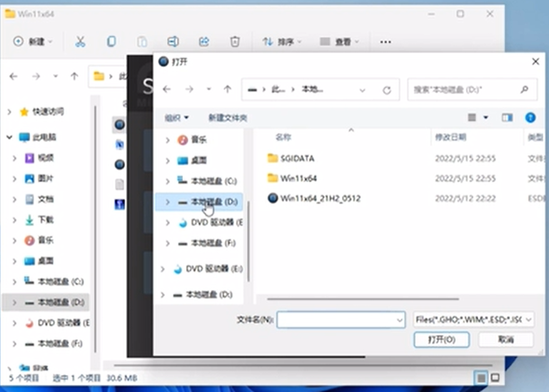Click the Cut icon in Explorer toolbar

point(80,41)
